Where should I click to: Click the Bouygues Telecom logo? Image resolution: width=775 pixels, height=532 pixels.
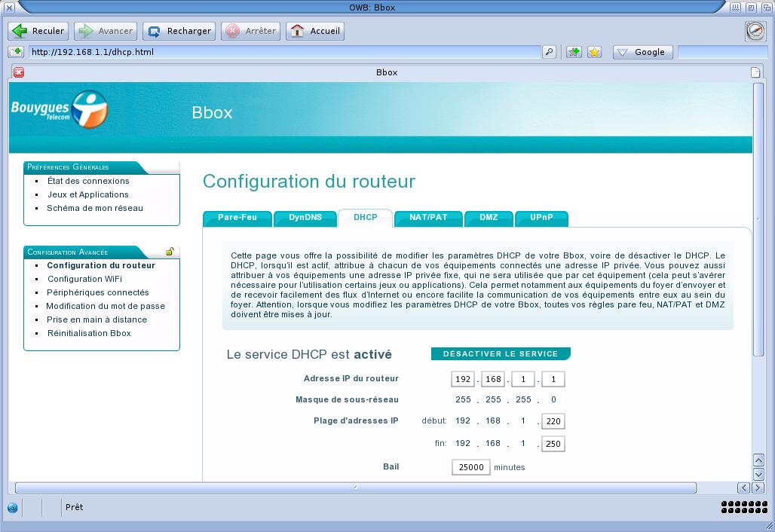tap(60, 109)
